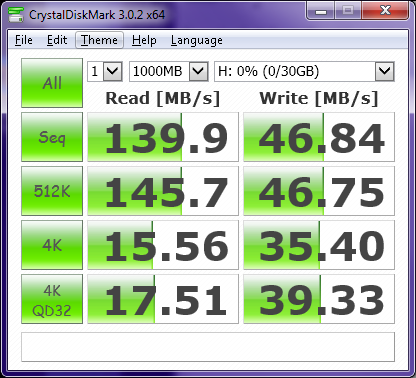Click the Seq read result 139.9

point(163,137)
